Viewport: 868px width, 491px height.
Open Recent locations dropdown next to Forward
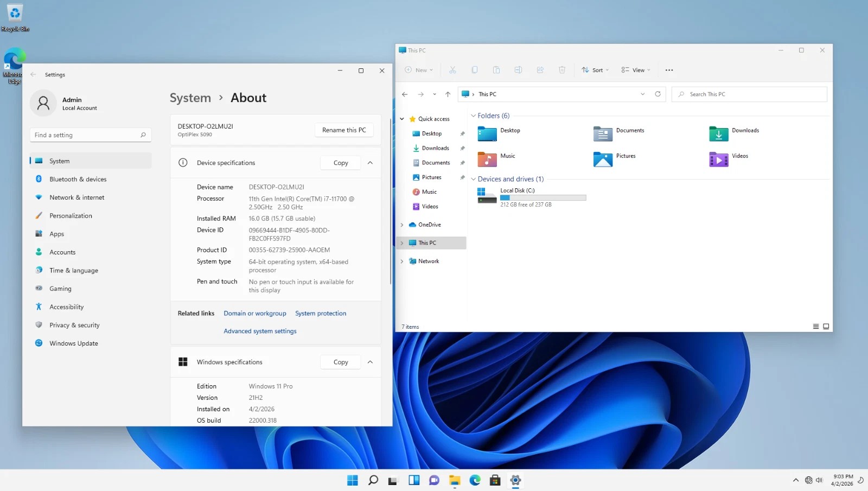click(x=435, y=94)
